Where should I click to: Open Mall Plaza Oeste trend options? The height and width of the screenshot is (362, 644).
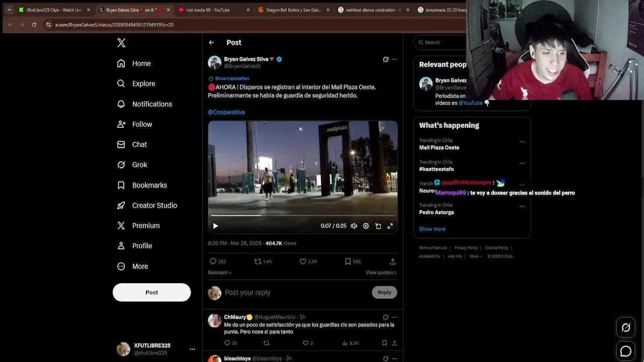[522, 142]
